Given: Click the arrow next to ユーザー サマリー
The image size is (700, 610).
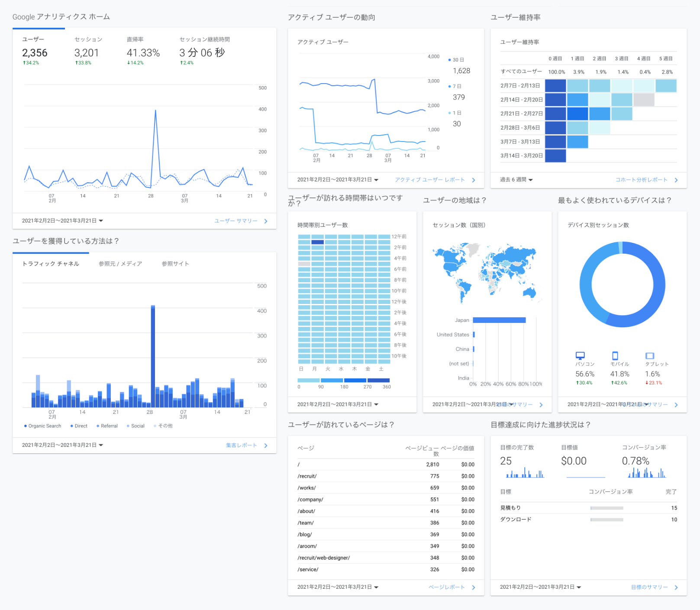Looking at the screenshot, I should pyautogui.click(x=266, y=221).
